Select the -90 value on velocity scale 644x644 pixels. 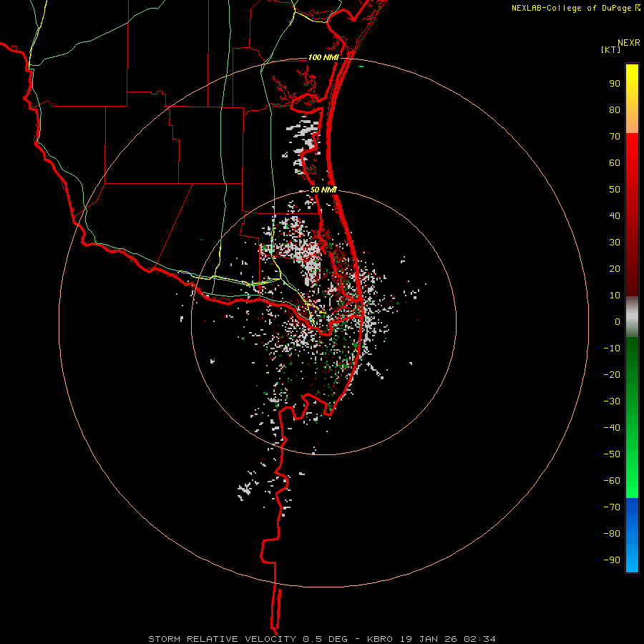(x=612, y=560)
